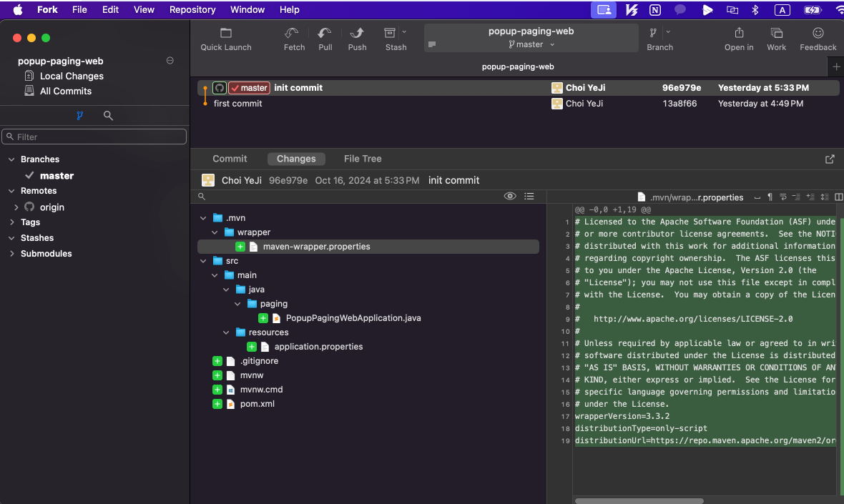This screenshot has width=844, height=504.
Task: Stash changes using the Stash icon
Action: point(391,34)
